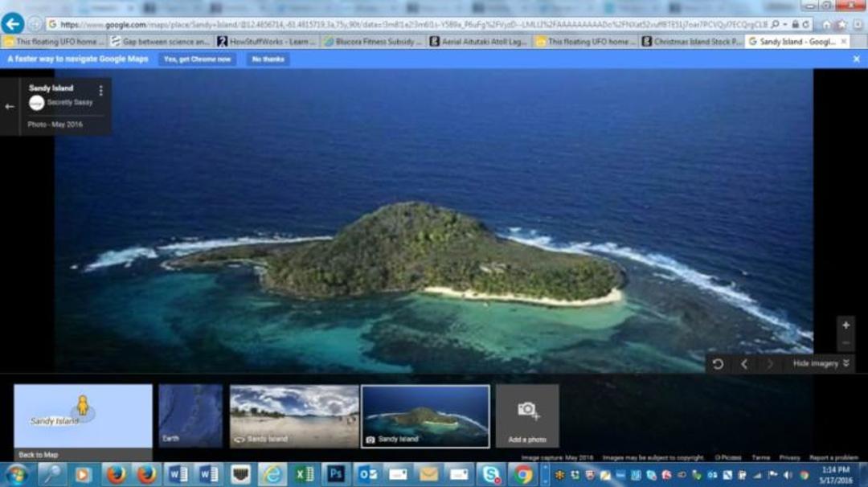Switch to the Christmas Island Stock tab

pyautogui.click(x=692, y=42)
